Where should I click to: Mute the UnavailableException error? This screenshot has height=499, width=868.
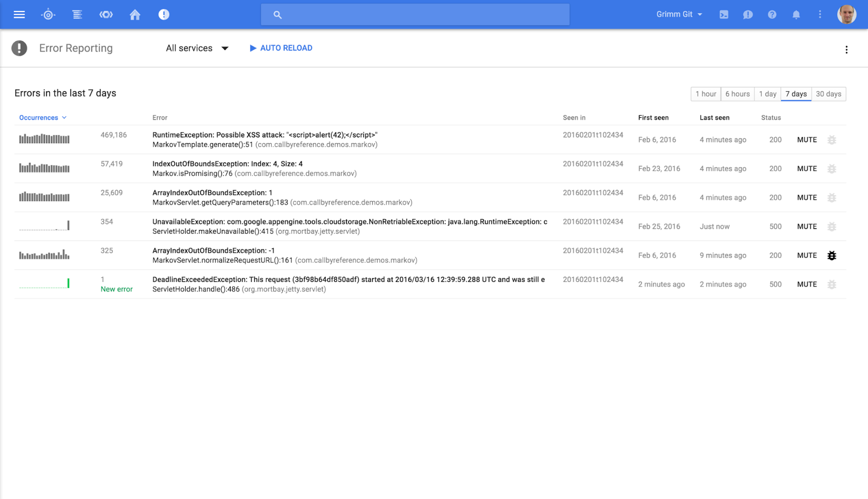click(x=807, y=227)
